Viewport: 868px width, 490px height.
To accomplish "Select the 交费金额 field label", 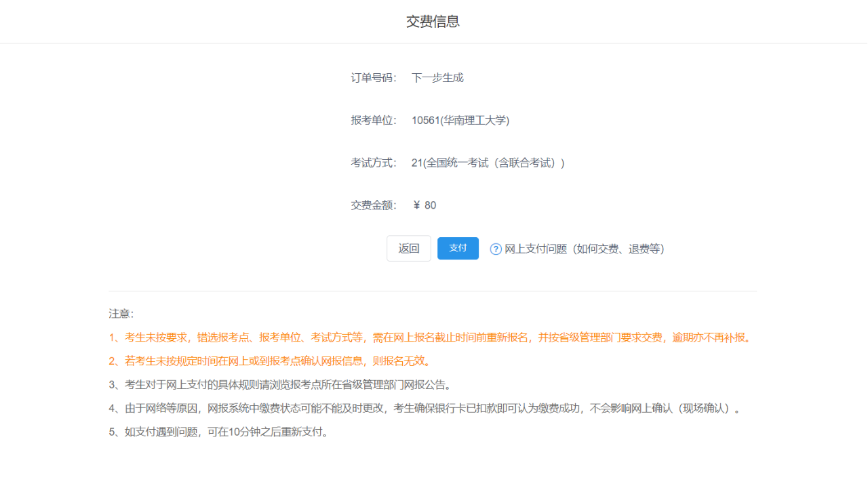I will coord(373,205).
